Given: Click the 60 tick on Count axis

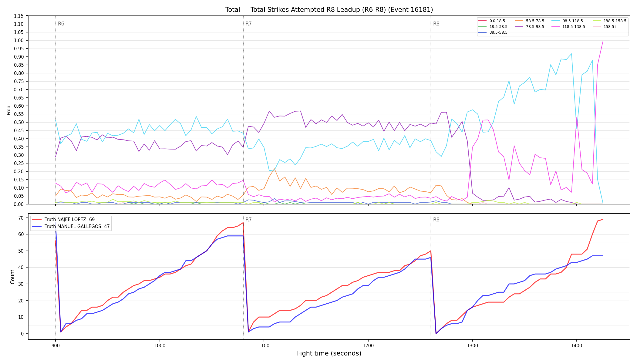Looking at the screenshot, I should (x=21, y=234).
